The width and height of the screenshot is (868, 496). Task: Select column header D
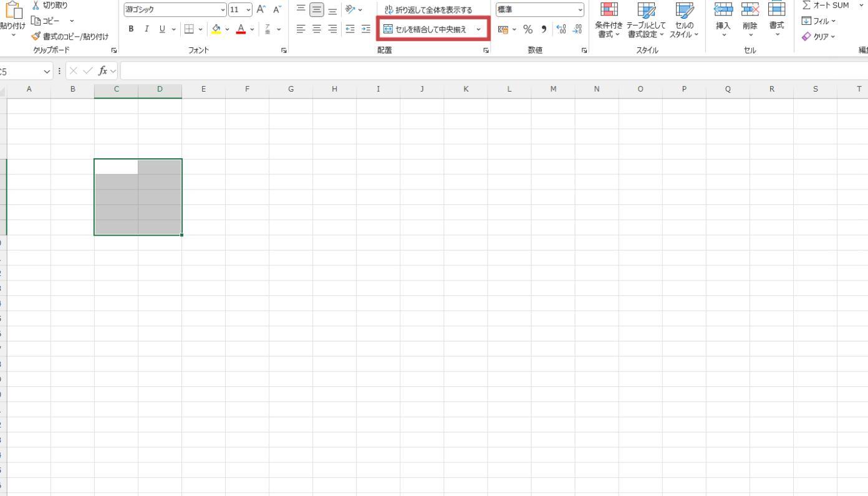point(160,90)
